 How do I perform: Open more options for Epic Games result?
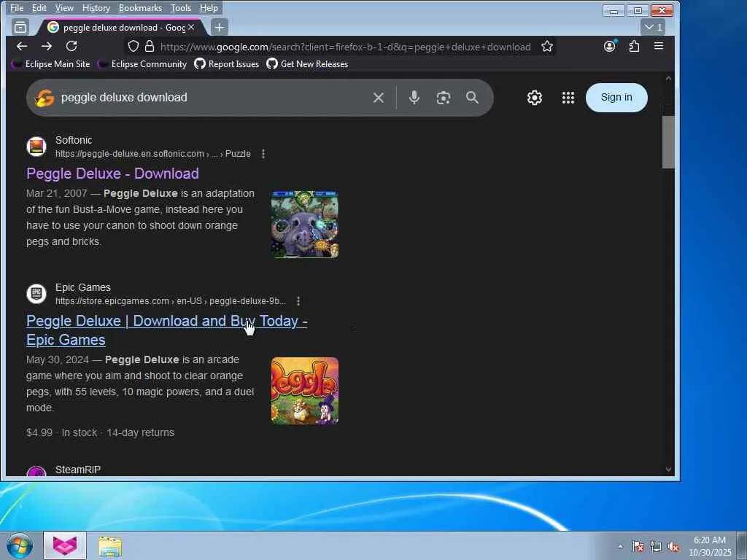click(298, 301)
